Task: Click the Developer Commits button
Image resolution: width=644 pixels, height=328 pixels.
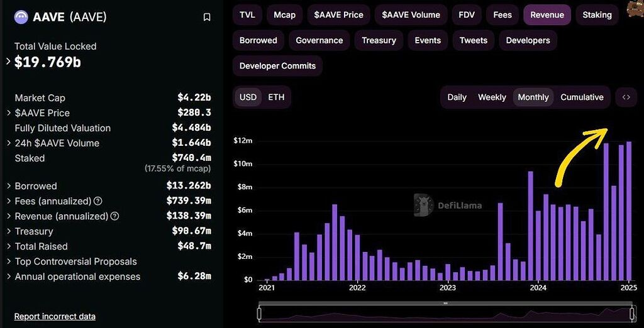Action: pos(277,66)
